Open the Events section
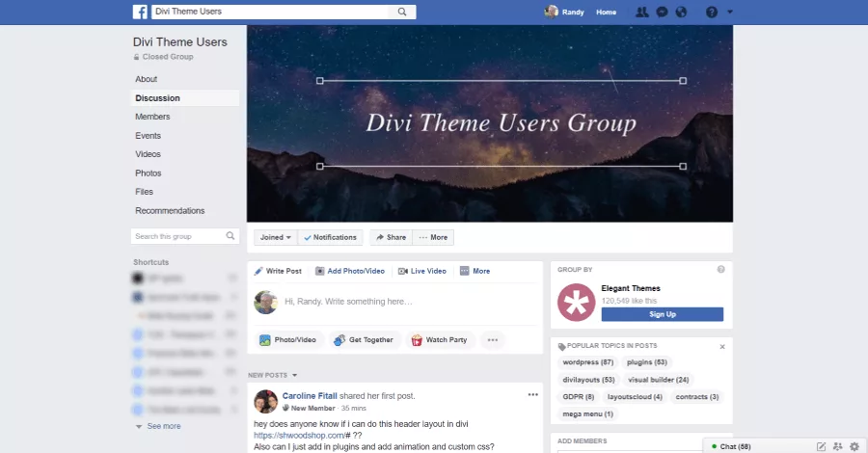 [148, 136]
